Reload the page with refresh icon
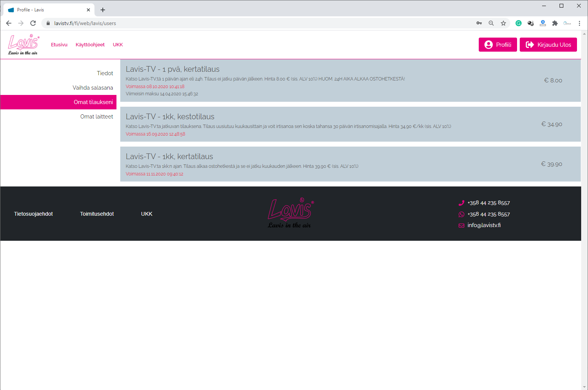Viewport: 588px width, 390px height. point(33,23)
